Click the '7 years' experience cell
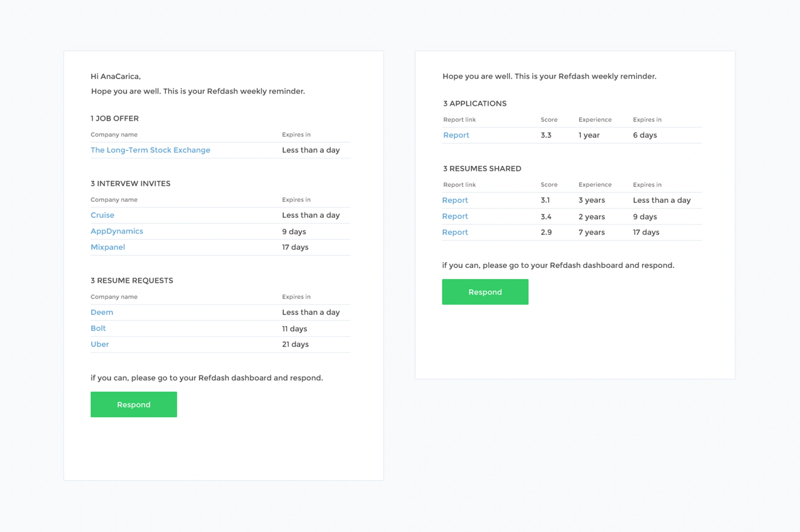Image resolution: width=800 pixels, height=532 pixels. tap(591, 232)
